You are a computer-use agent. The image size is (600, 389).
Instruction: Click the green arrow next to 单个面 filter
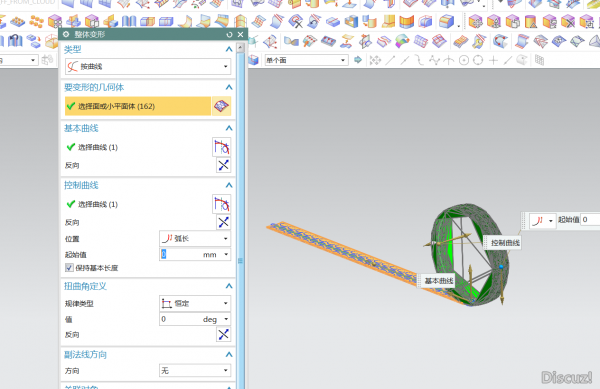point(358,60)
